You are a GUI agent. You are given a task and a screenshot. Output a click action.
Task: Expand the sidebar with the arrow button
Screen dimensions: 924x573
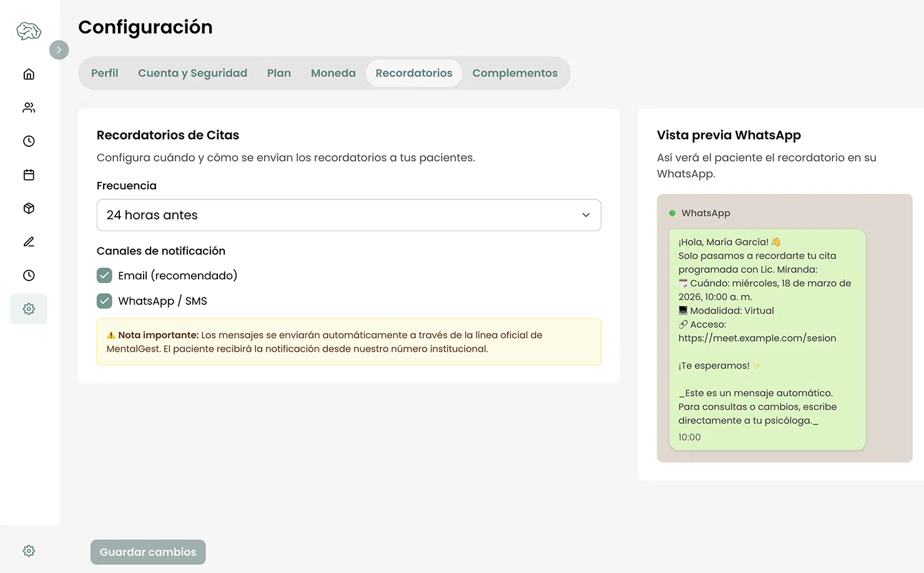click(x=59, y=50)
